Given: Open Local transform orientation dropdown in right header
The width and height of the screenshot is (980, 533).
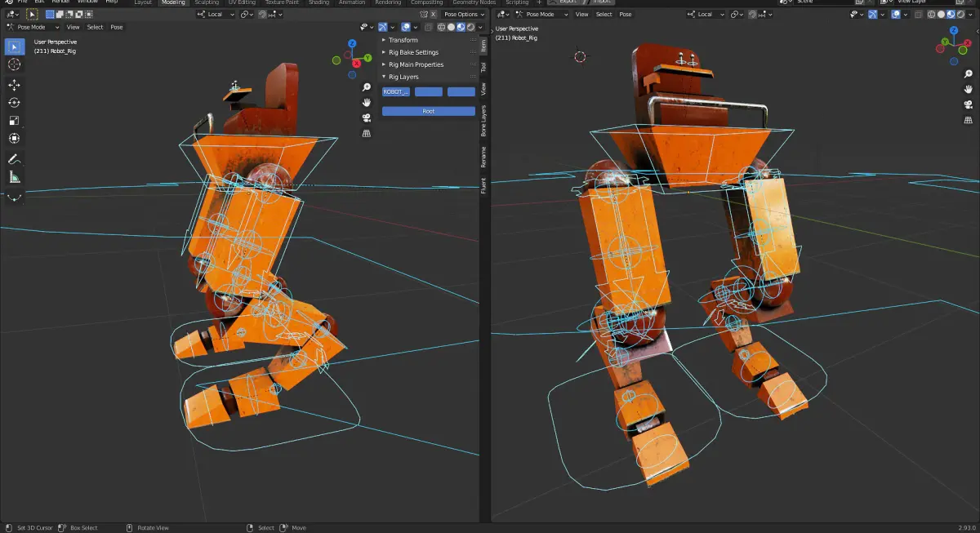Looking at the screenshot, I should coord(706,14).
